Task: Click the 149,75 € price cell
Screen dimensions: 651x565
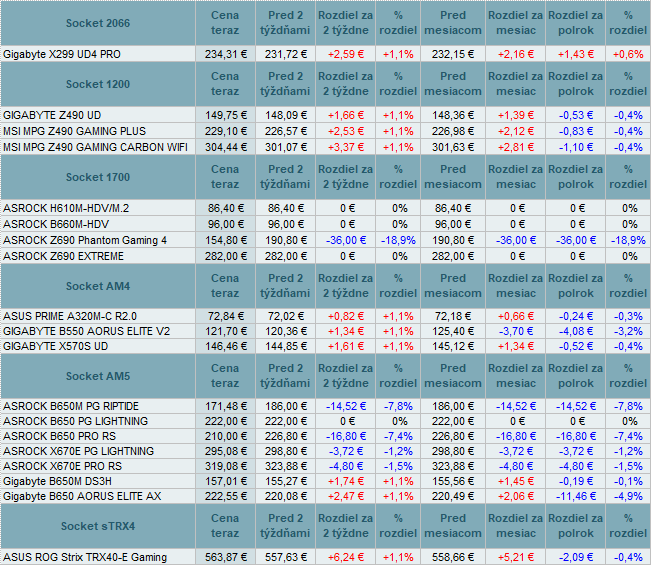Action: coord(225,115)
